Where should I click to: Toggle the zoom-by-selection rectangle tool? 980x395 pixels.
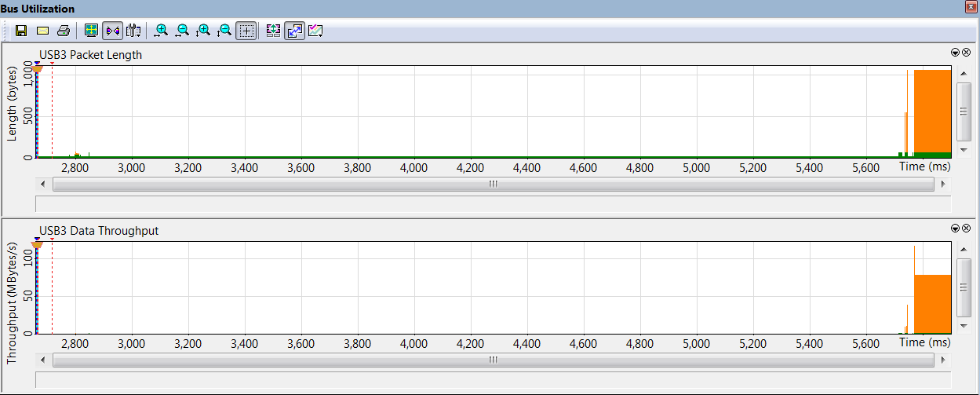(x=246, y=31)
